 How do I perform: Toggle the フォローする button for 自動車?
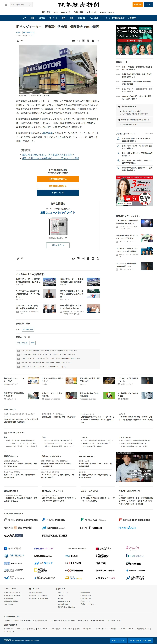pyautogui.click(x=28, y=32)
